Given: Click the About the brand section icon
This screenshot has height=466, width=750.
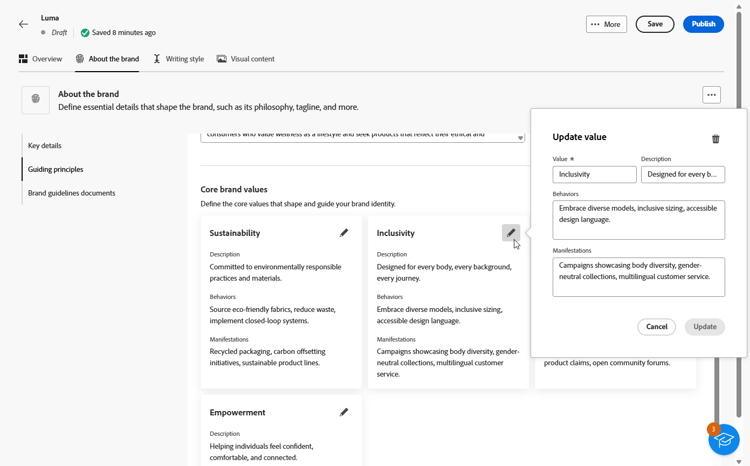Looking at the screenshot, I should coord(36,99).
